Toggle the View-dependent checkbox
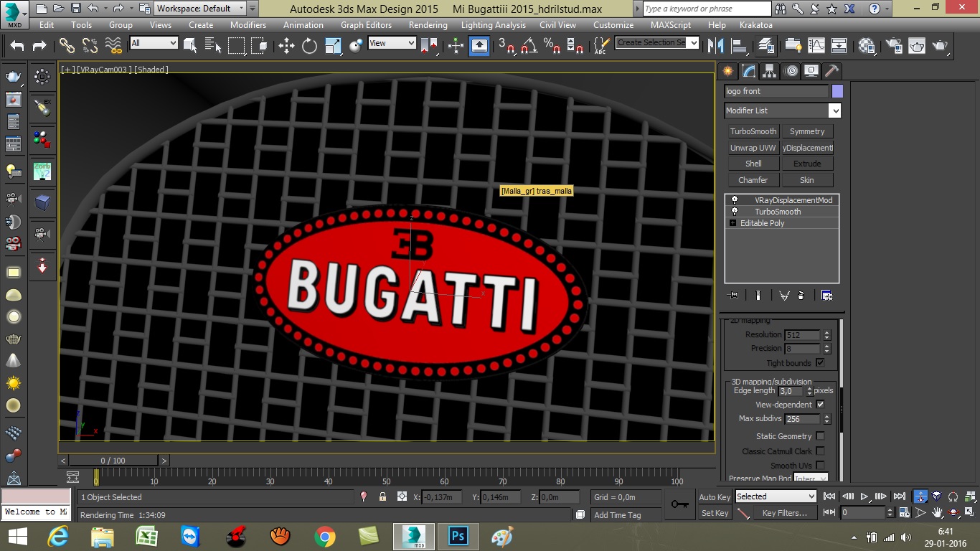 [820, 405]
